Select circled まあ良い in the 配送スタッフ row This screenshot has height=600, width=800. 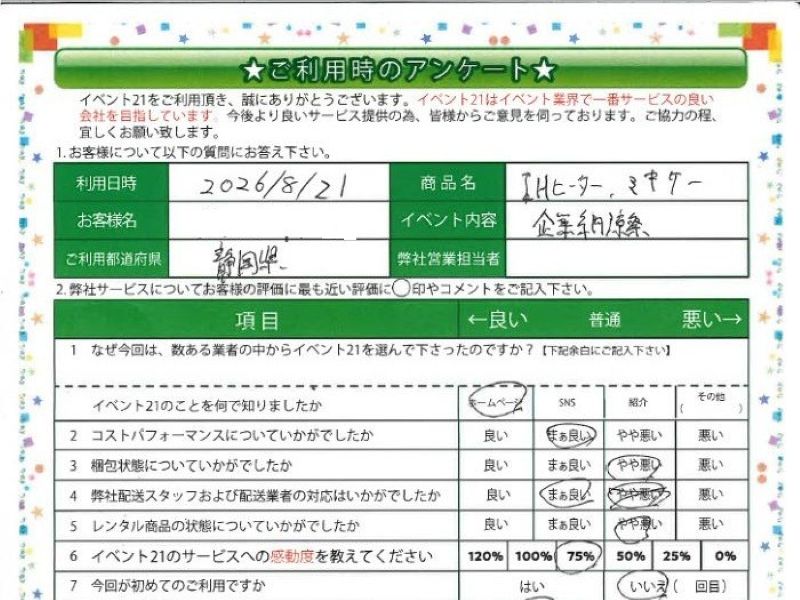point(567,495)
